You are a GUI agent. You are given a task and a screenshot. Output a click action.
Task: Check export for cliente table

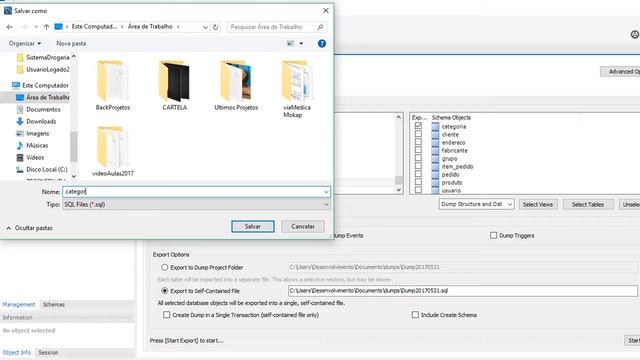pos(418,134)
